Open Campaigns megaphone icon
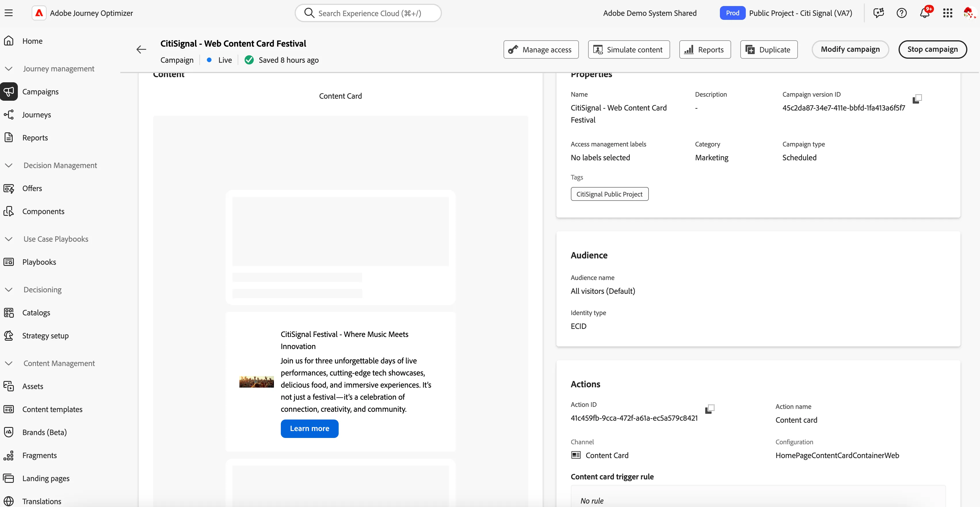Screen dimensions: 980x507 click(x=9, y=91)
